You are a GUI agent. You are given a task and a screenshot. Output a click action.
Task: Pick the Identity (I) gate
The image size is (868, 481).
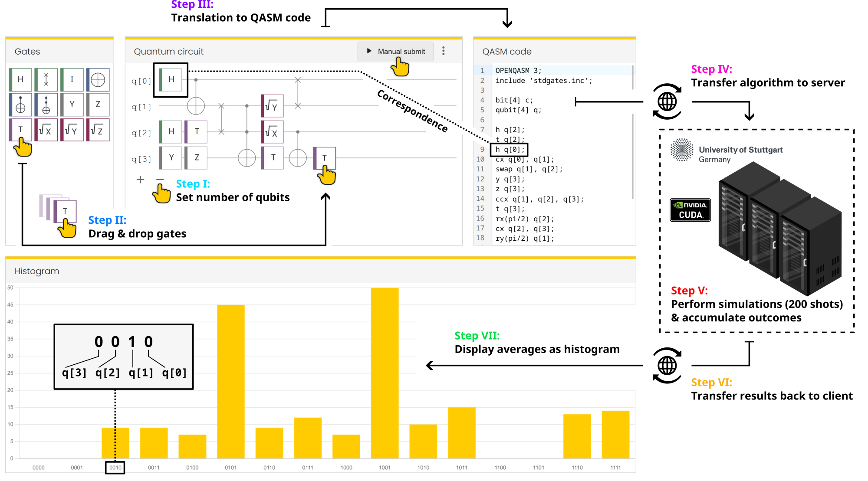pyautogui.click(x=72, y=79)
